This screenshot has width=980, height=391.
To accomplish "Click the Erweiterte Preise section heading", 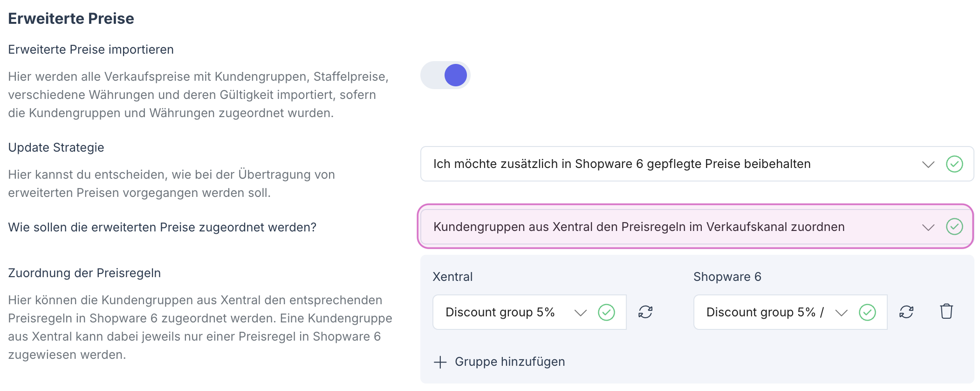I will 71,19.
